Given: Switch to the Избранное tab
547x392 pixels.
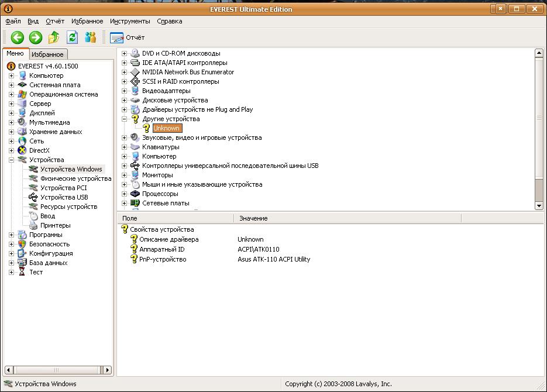Looking at the screenshot, I should 47,54.
